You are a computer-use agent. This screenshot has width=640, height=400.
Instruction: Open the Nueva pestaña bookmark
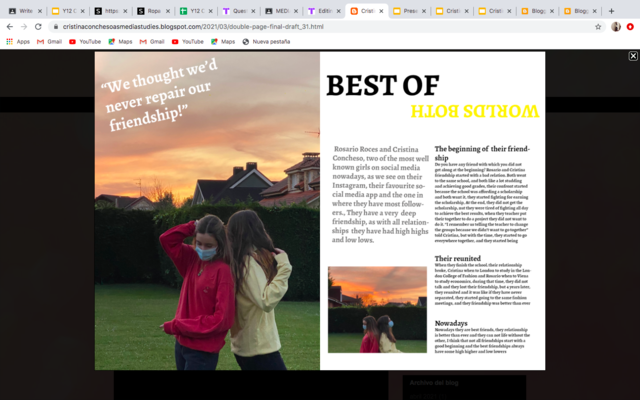(266, 42)
